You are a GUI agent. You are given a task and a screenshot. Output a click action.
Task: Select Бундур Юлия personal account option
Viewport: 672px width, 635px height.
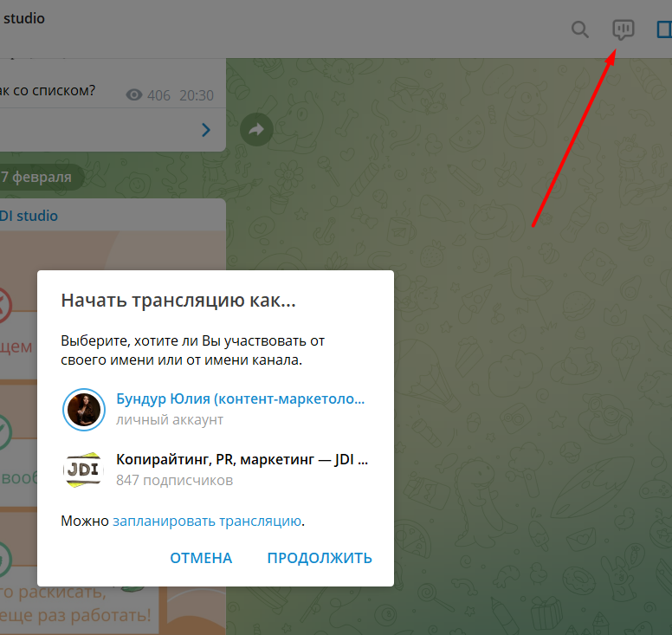point(240,400)
